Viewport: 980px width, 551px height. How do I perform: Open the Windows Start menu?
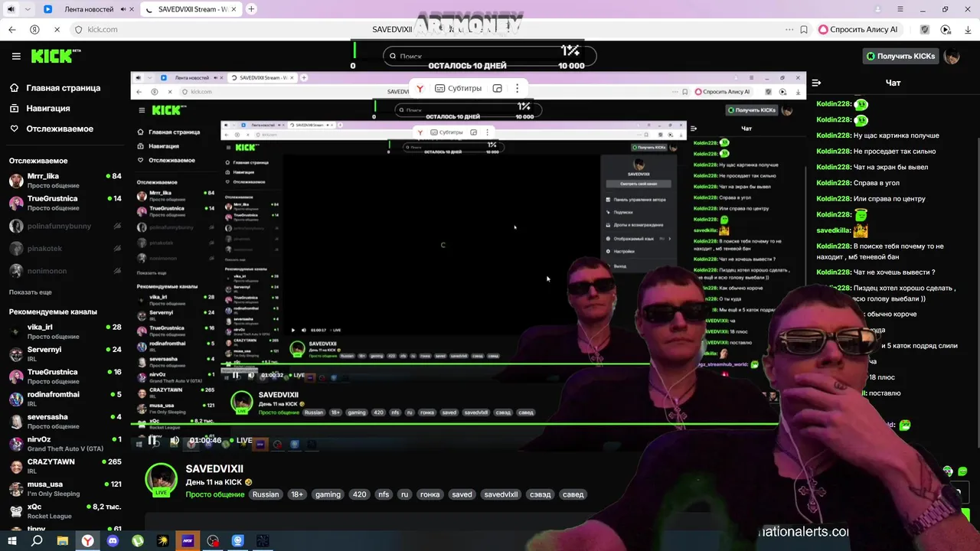pos(11,540)
